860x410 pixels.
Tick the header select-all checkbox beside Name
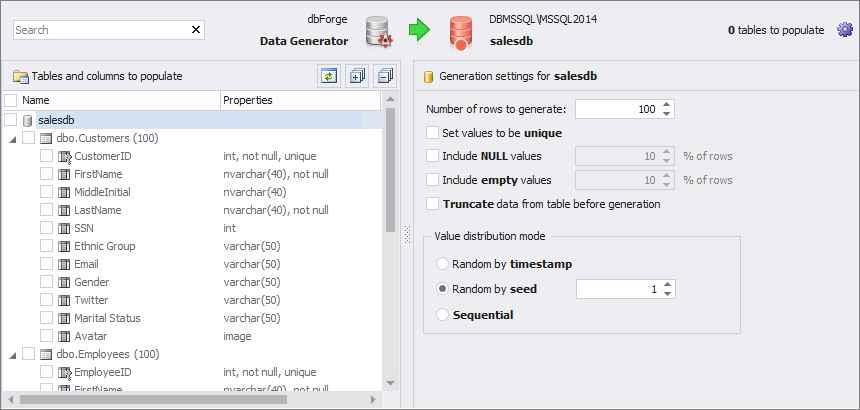click(10, 100)
